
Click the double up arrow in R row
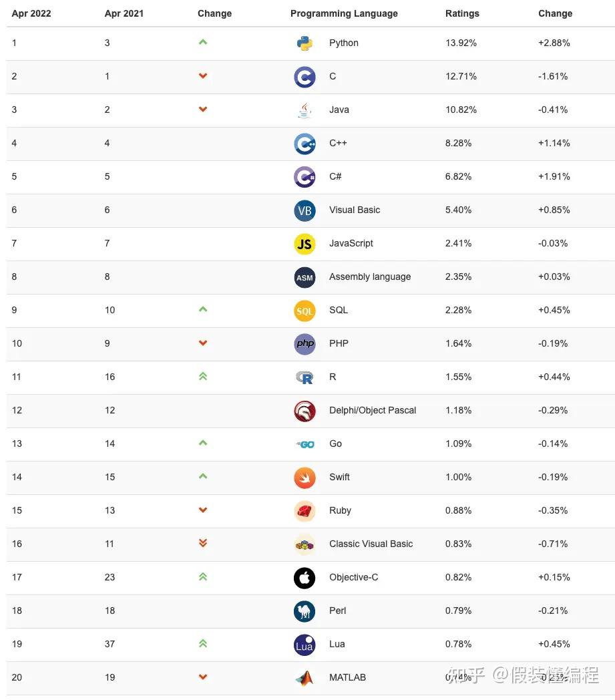pos(203,377)
